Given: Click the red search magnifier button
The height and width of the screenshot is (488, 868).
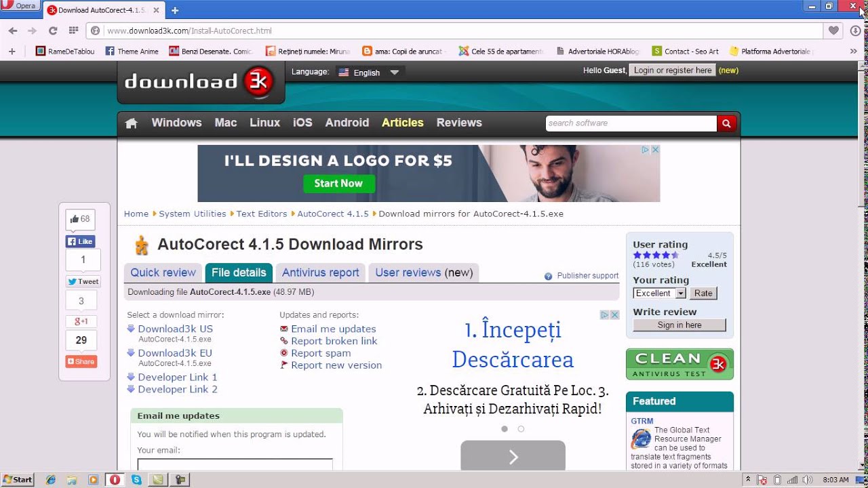Looking at the screenshot, I should click(726, 123).
